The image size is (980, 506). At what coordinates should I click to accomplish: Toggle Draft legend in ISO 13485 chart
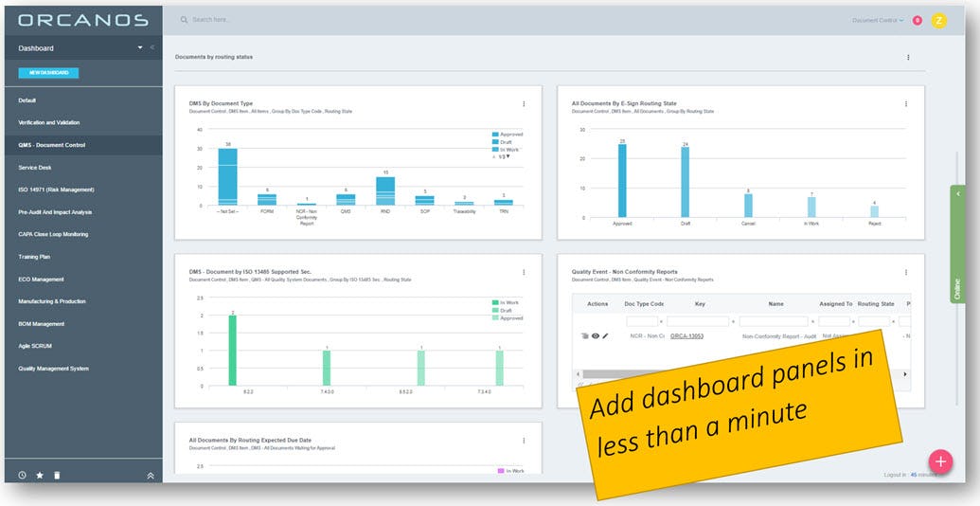(x=502, y=310)
